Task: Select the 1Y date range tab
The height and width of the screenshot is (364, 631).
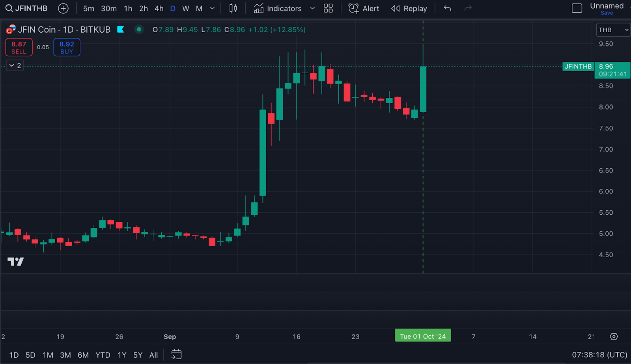Action: (122, 355)
